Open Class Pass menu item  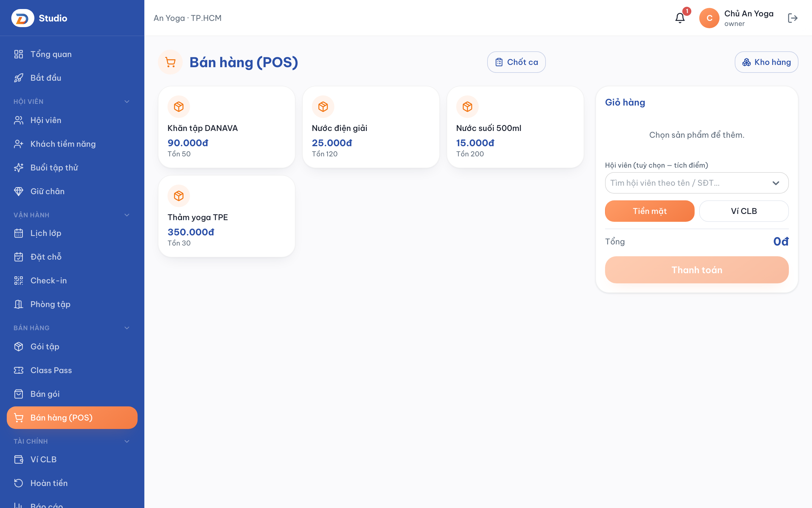click(x=72, y=370)
